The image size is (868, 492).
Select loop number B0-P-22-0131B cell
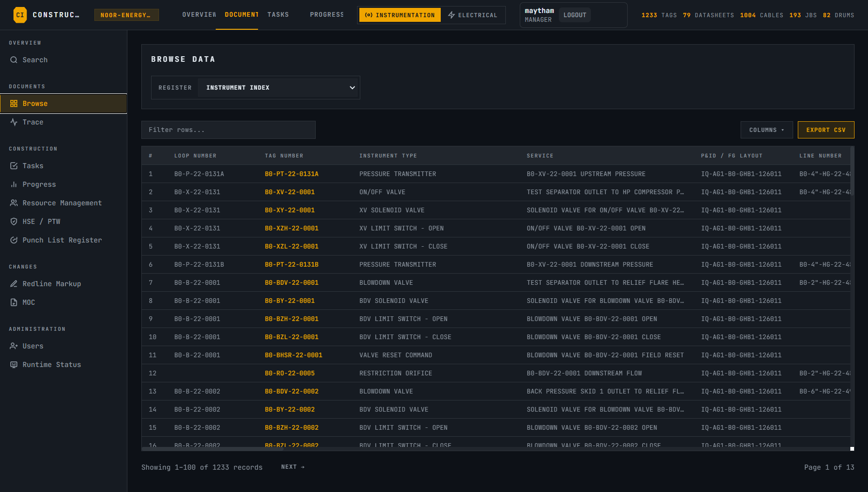point(199,264)
